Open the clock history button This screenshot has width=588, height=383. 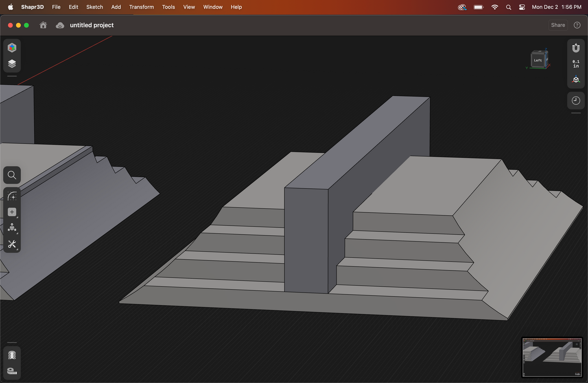point(576,101)
